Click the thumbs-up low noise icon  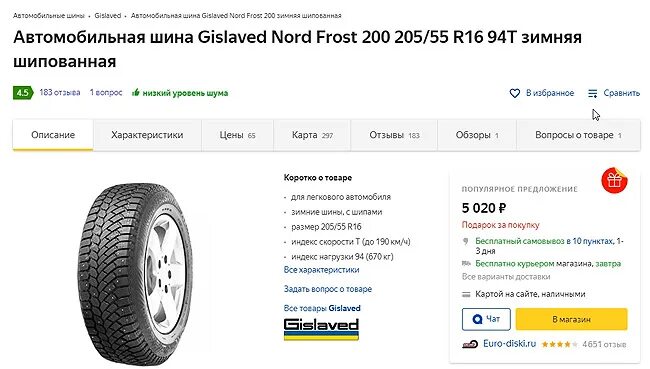pyautogui.click(x=136, y=92)
